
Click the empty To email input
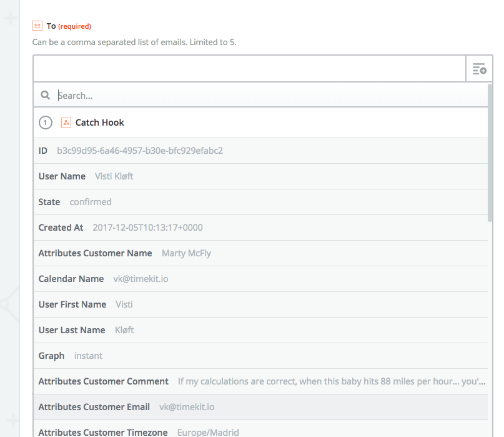pos(249,69)
